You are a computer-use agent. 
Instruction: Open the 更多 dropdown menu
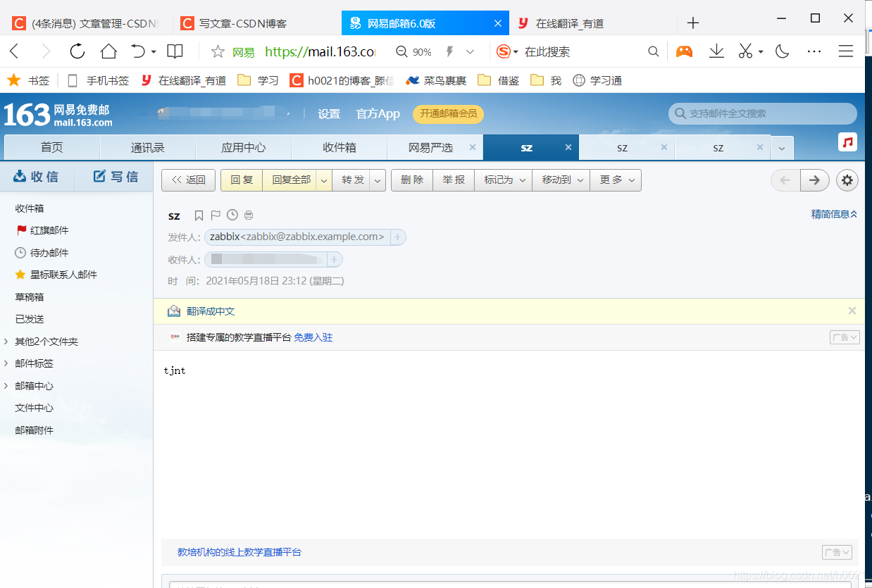(x=615, y=180)
